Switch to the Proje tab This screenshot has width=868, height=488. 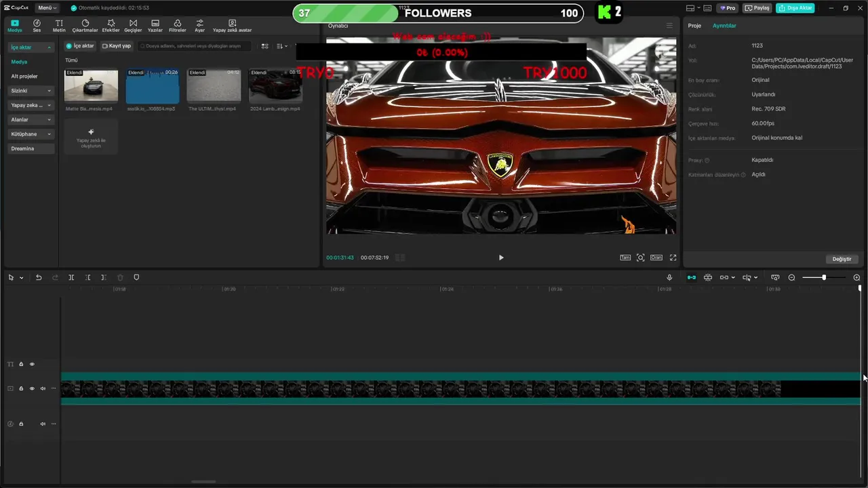pyautogui.click(x=694, y=26)
